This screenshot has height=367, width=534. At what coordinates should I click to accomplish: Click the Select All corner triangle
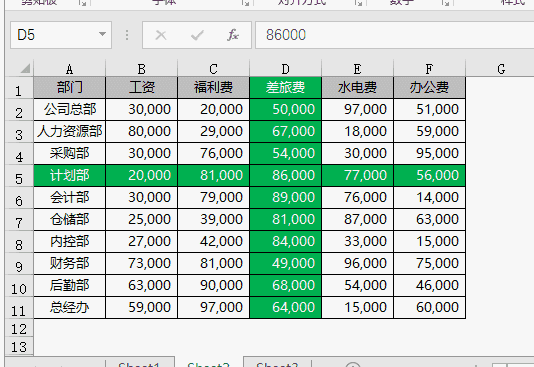tap(25, 68)
